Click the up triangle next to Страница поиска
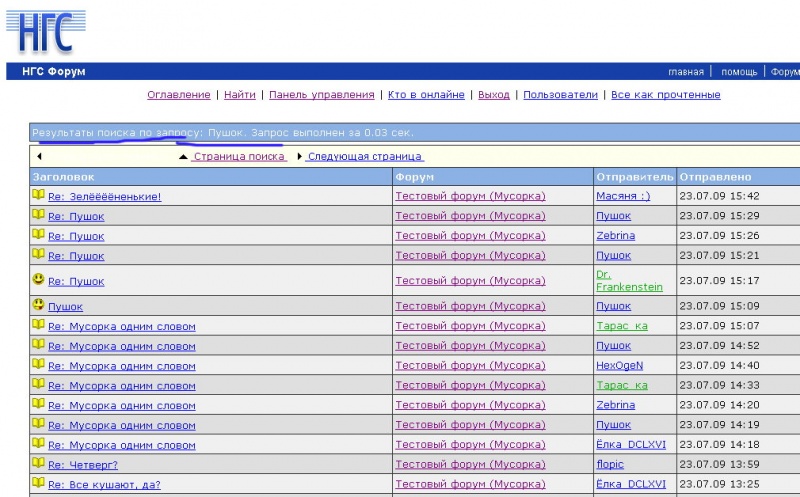800x497 pixels. click(x=184, y=157)
